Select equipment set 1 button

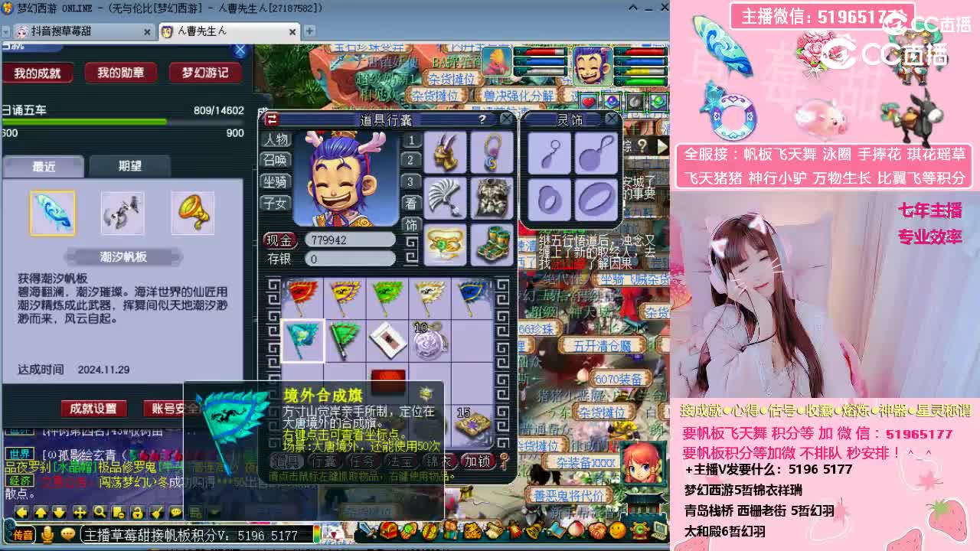pos(411,140)
